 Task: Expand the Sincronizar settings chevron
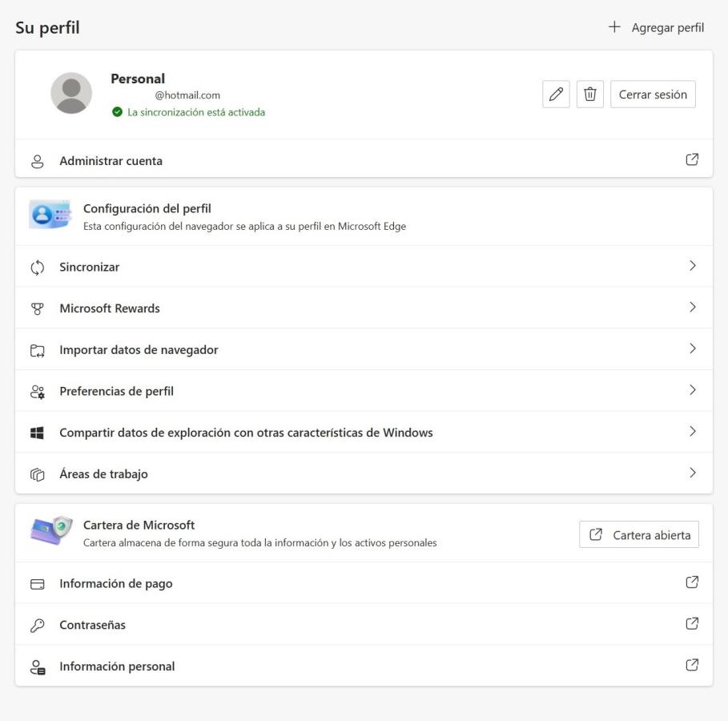coord(693,266)
